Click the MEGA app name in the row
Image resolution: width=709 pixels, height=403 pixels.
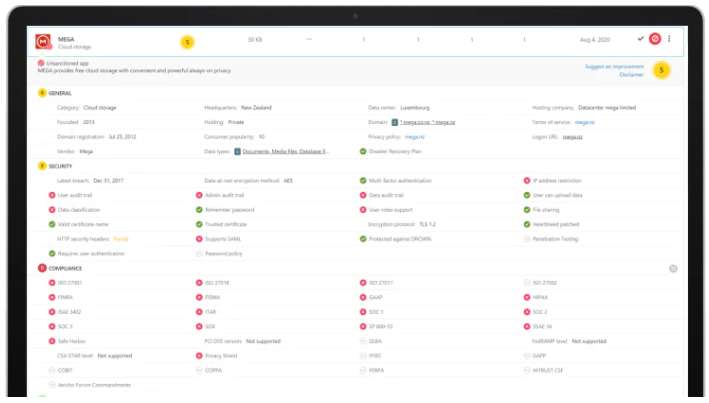click(x=66, y=39)
